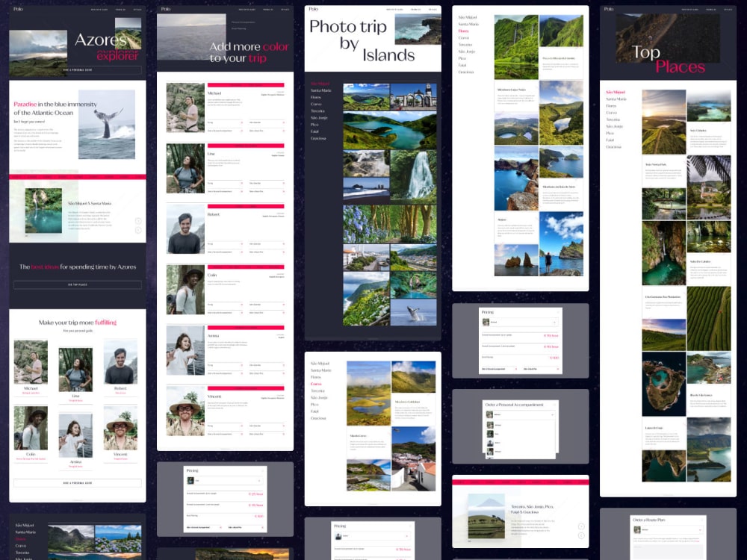Open guide dropdown in Pricing card below guides page
Viewport: 747px width, 560px height.
pos(225,481)
